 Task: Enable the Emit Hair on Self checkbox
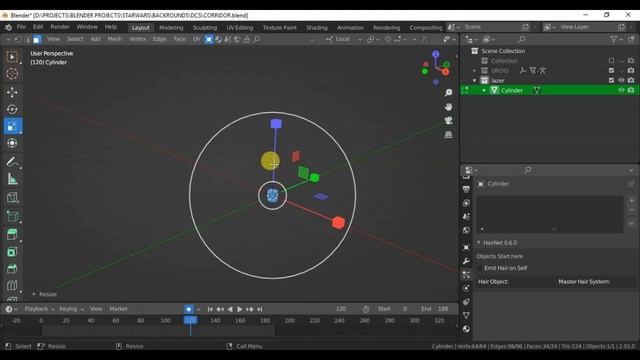tap(480, 268)
